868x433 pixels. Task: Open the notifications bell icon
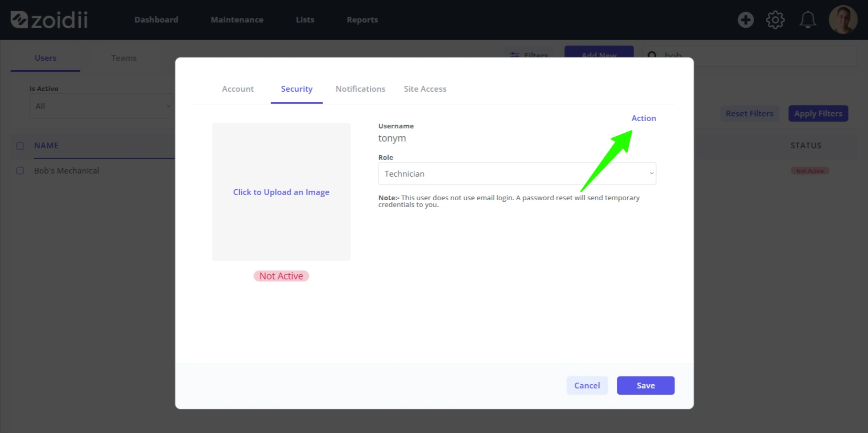[x=808, y=20]
